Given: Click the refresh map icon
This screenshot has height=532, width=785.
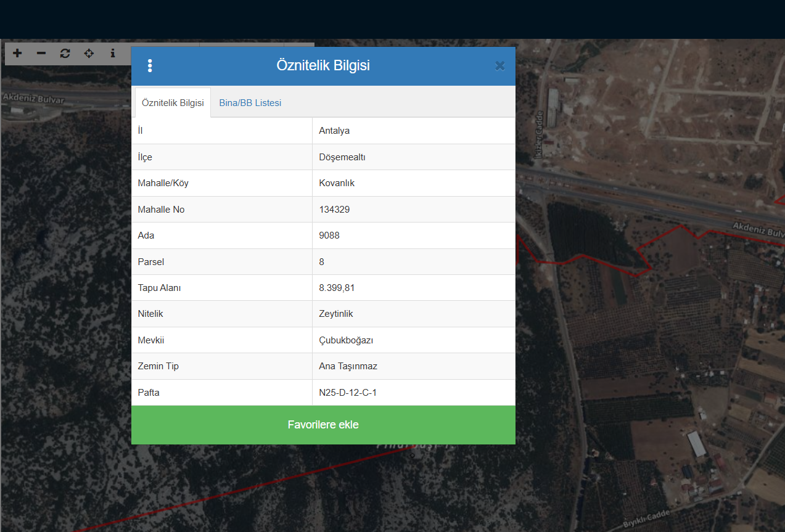Looking at the screenshot, I should coord(65,54).
